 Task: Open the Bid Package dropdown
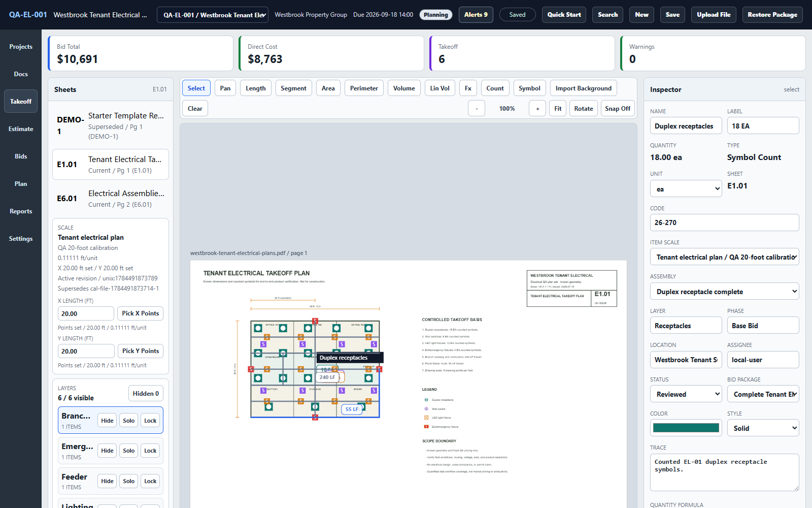point(763,394)
